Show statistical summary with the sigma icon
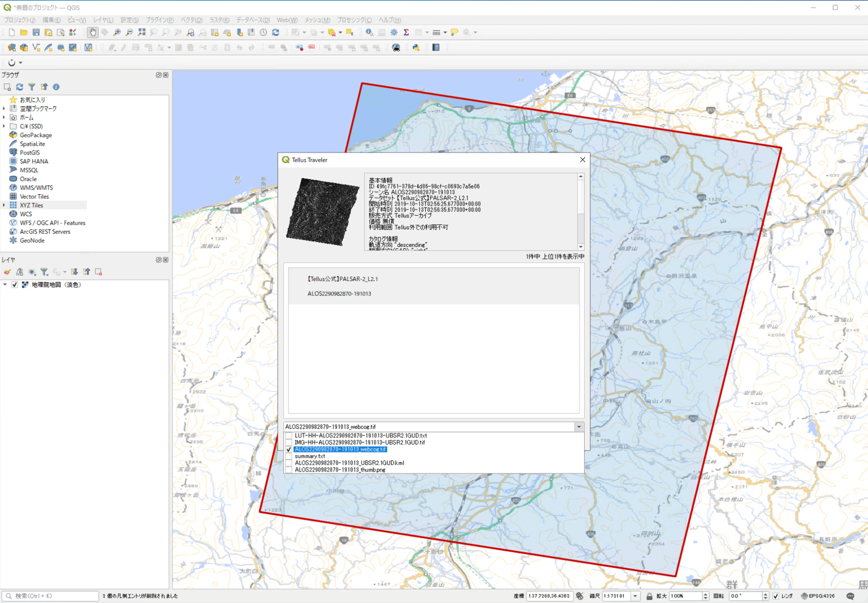 point(406,33)
